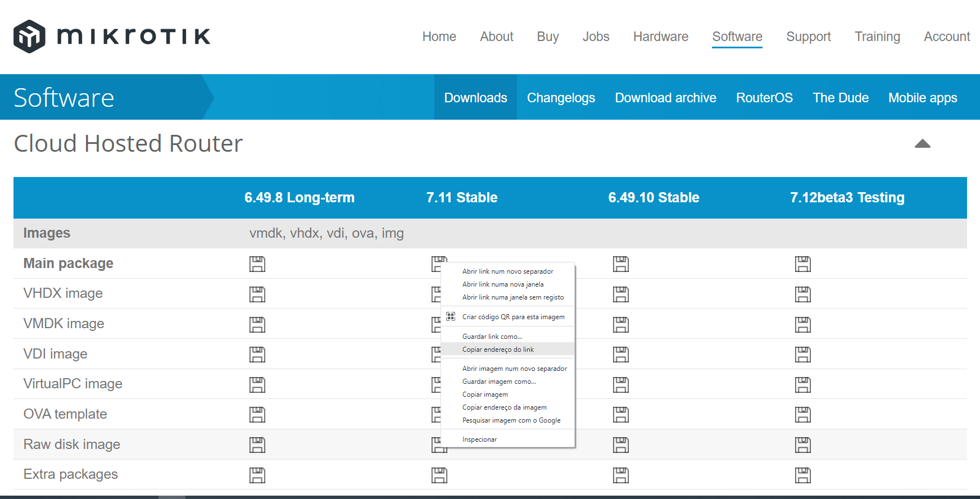Screen dimensions: 980x499
Task: Download 7.12beta3 Testing VirtualPC image
Action: pos(803,385)
